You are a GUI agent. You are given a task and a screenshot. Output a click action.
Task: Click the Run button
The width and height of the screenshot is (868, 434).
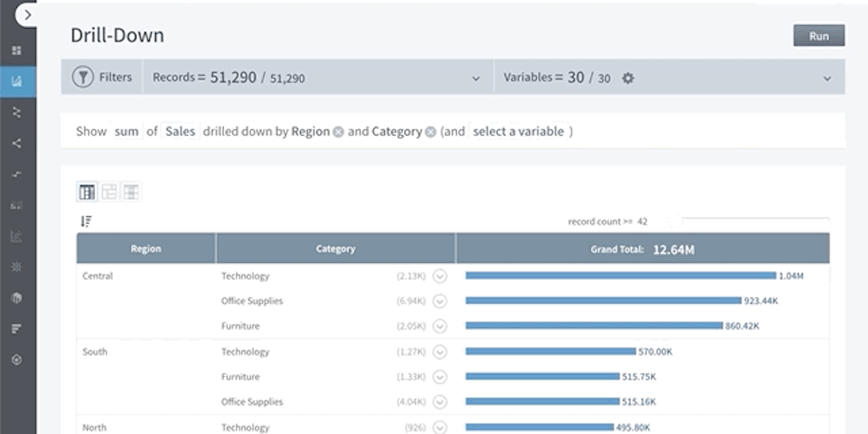coord(818,36)
